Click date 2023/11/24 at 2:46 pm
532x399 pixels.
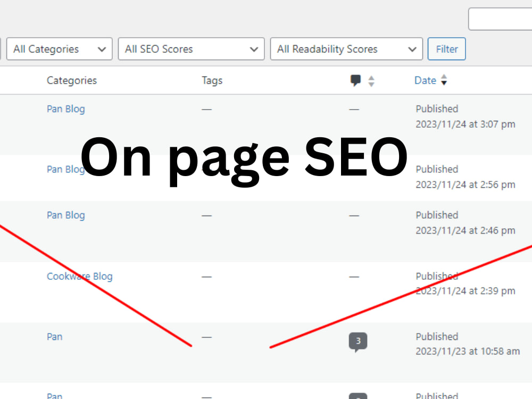[465, 230]
